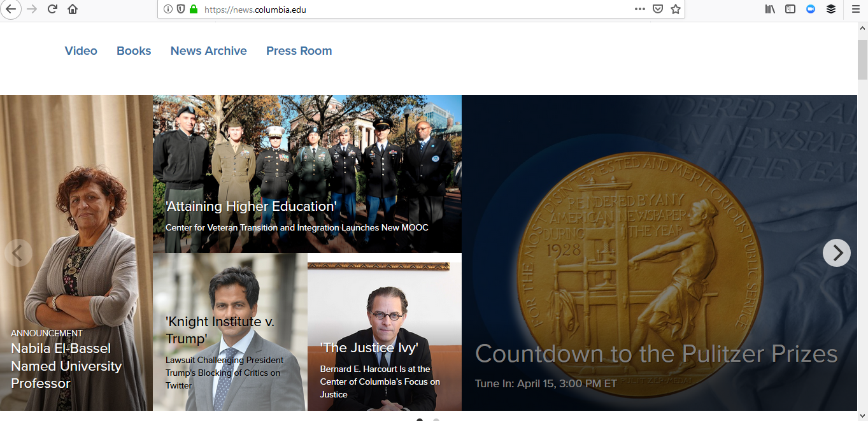Open the Video navigation link
Screen dimensions: 868x421
(81, 51)
